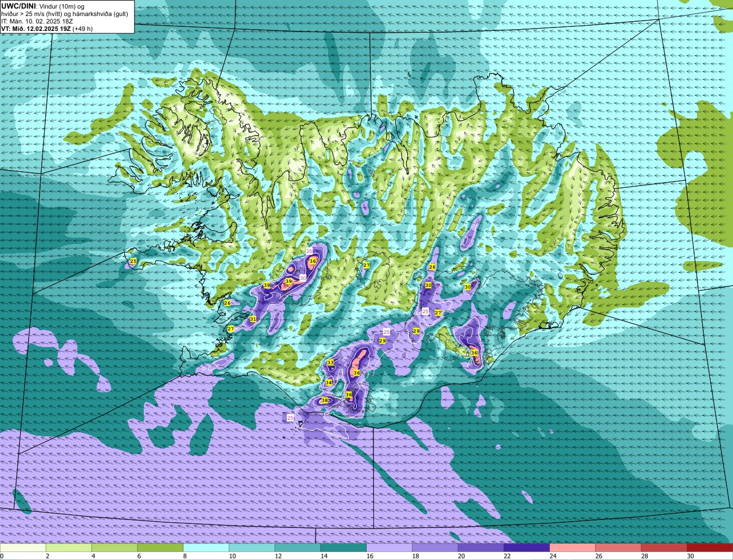The height and width of the screenshot is (560, 733).
Task: Click the yellow gust label '34'
Action: click(329, 382)
